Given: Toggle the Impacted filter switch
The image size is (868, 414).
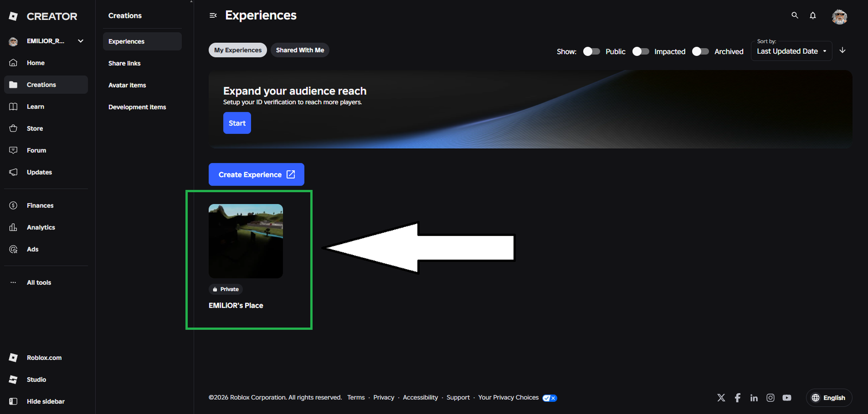Looking at the screenshot, I should (x=641, y=52).
